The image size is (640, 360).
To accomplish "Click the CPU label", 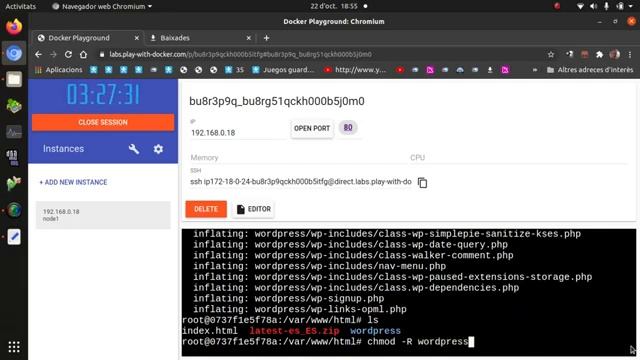I will pyautogui.click(x=418, y=158).
